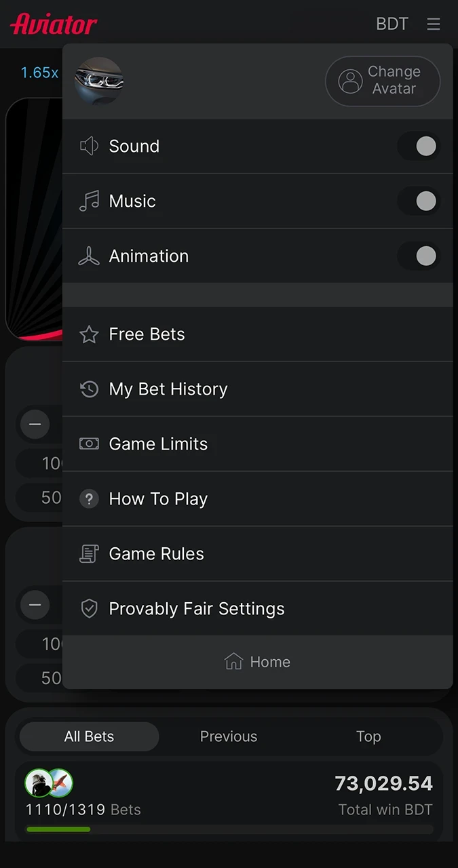Toggle the Animation switch
This screenshot has width=458, height=868.
(x=419, y=256)
